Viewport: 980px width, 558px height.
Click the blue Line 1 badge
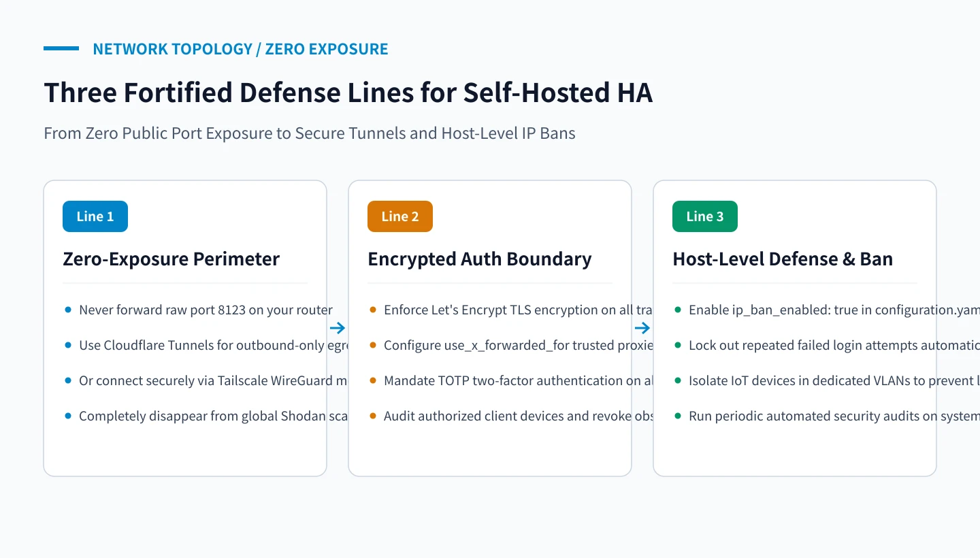(x=95, y=216)
